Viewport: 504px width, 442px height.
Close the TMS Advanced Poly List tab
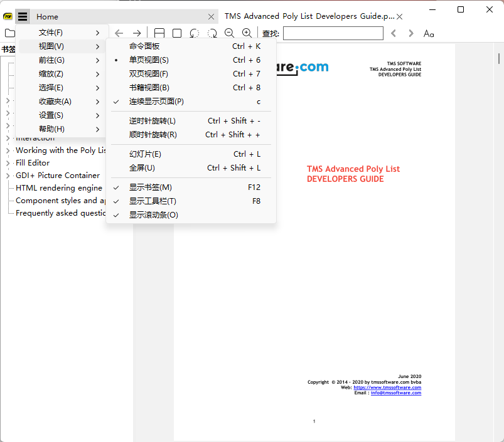click(x=400, y=17)
